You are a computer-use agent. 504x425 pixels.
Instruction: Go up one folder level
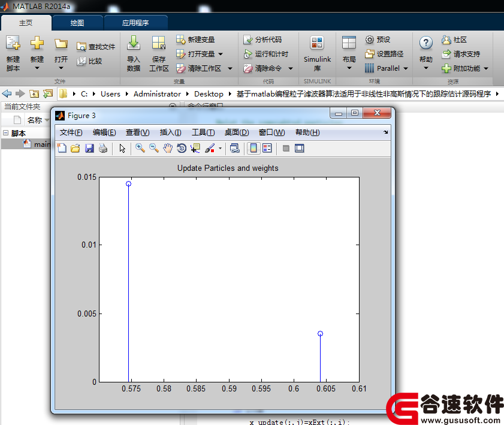tap(34, 94)
